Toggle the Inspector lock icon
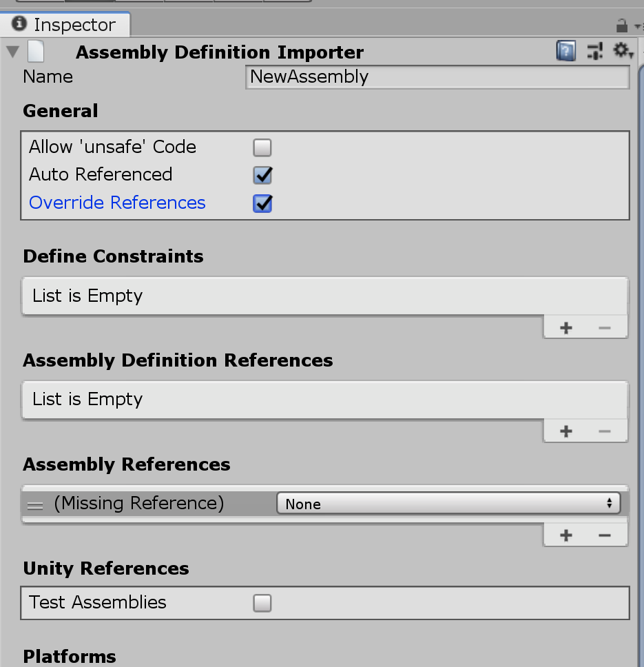This screenshot has width=644, height=667. coord(621,26)
